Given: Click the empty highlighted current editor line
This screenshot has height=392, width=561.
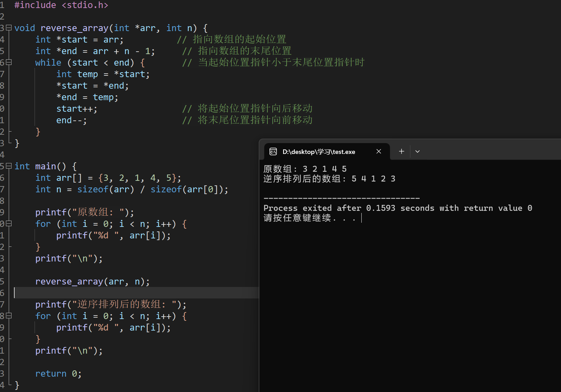Looking at the screenshot, I should (136, 293).
